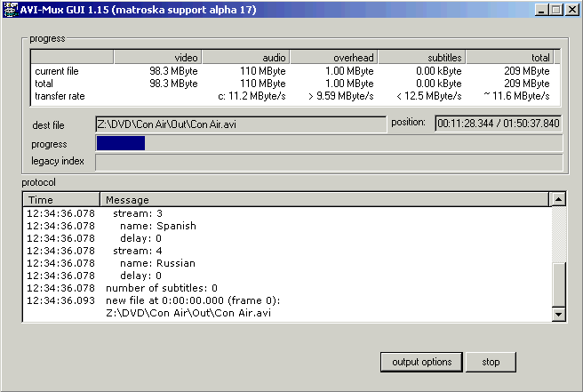The height and width of the screenshot is (392, 583).
Task: Select the audio column header
Action: 246,57
